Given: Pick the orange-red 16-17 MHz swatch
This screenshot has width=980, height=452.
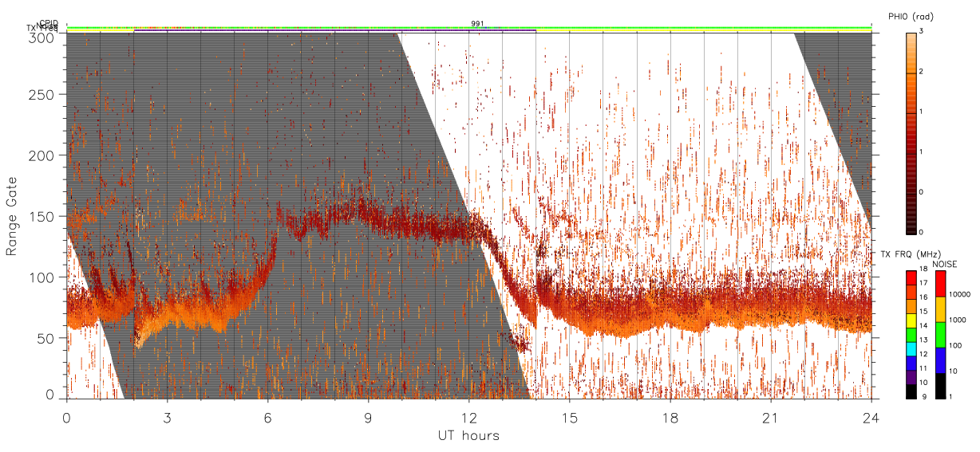Looking at the screenshot, I should (x=911, y=292).
